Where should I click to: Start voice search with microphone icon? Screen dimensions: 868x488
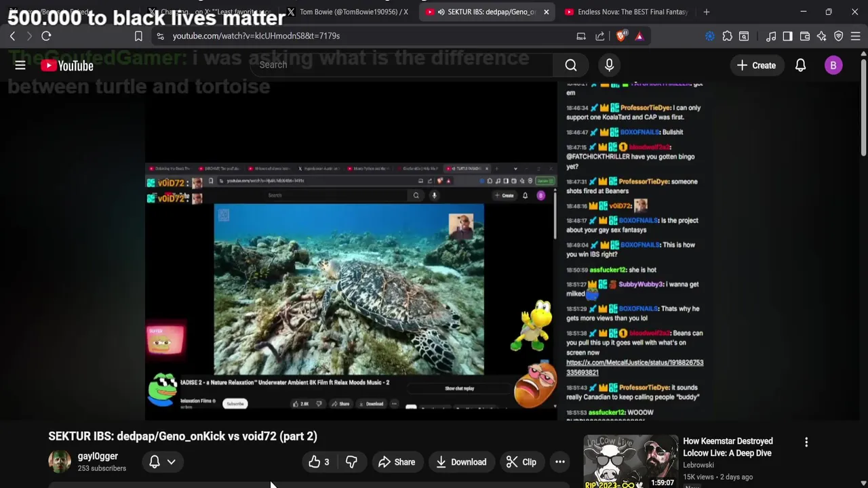(x=609, y=65)
